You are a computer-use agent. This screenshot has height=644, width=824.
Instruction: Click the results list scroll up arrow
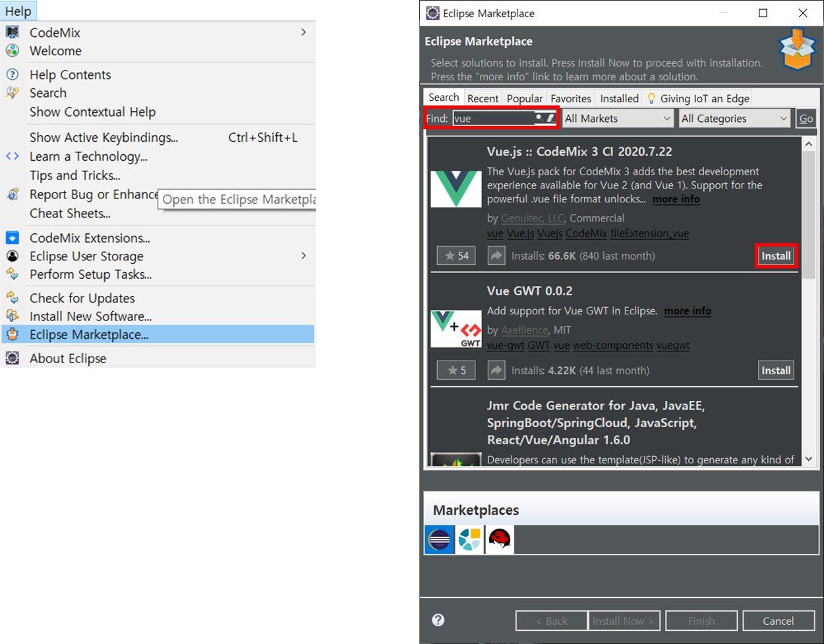(x=809, y=144)
